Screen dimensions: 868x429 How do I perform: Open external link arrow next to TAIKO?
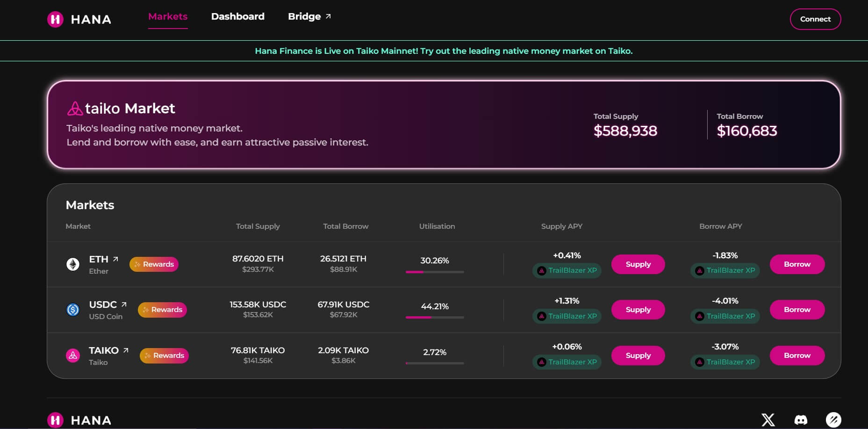tap(126, 350)
